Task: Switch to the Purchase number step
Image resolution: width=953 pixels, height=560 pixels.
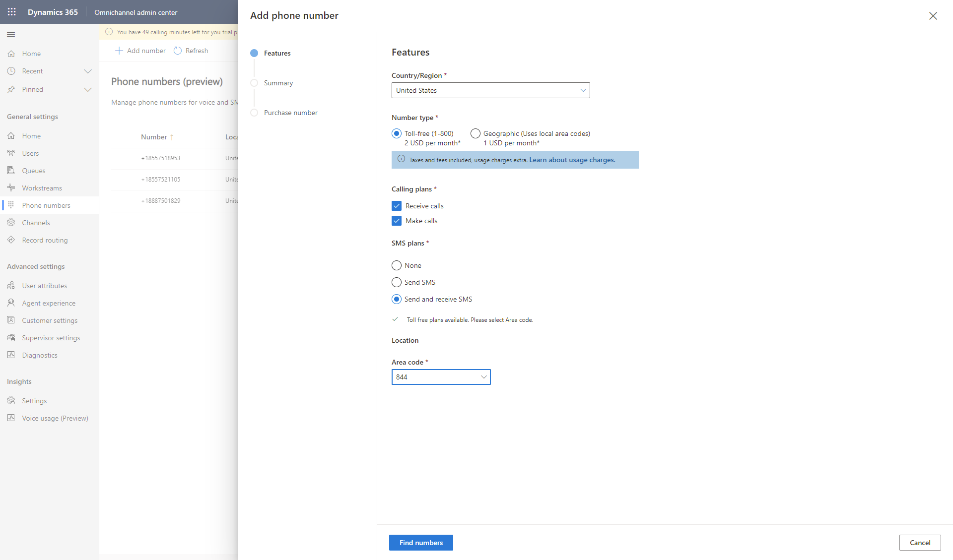Action: point(291,112)
